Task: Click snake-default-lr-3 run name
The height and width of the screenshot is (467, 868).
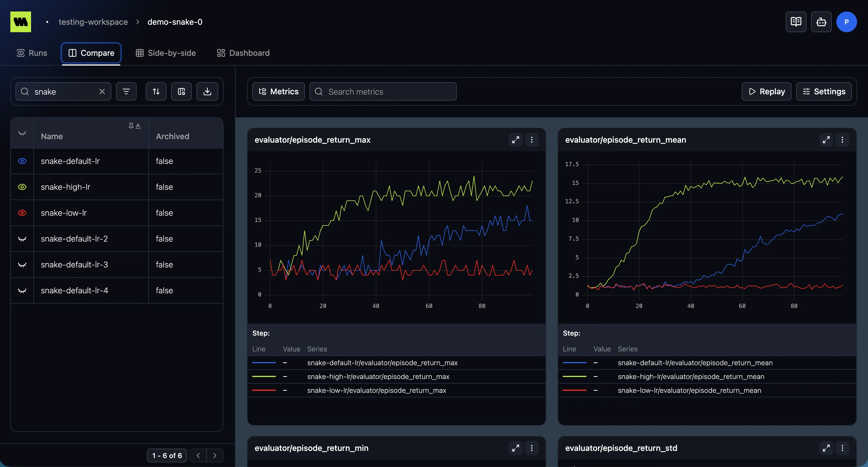Action: coord(74,265)
